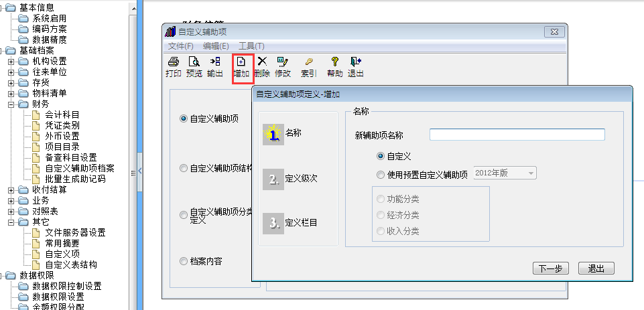Click the left panel collapse arrow handle

(139, 171)
